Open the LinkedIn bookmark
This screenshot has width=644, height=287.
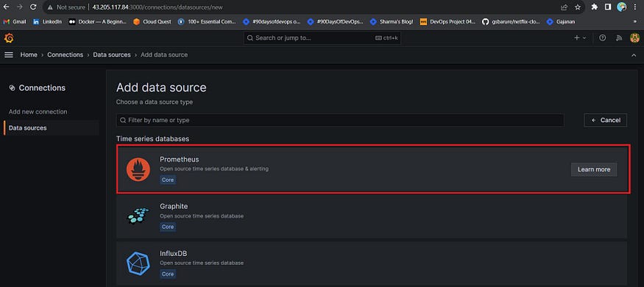click(47, 22)
